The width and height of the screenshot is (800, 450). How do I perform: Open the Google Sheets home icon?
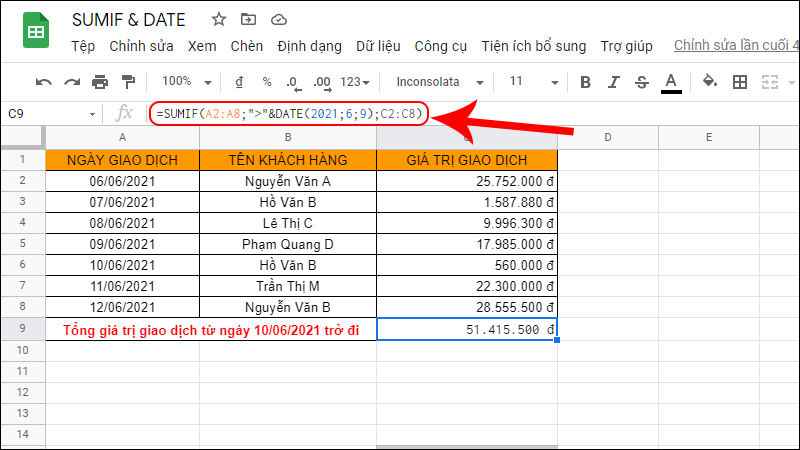point(35,33)
